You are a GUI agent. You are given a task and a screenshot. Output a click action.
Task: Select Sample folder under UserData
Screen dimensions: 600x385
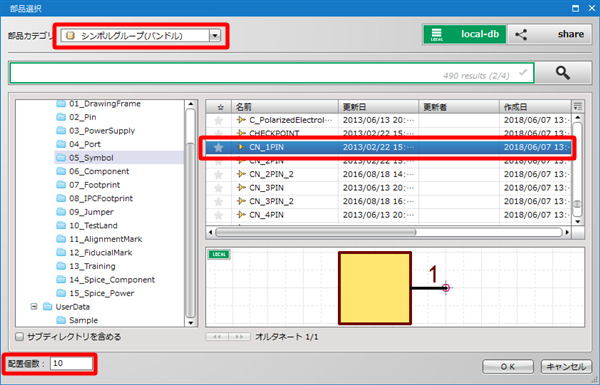[77, 320]
